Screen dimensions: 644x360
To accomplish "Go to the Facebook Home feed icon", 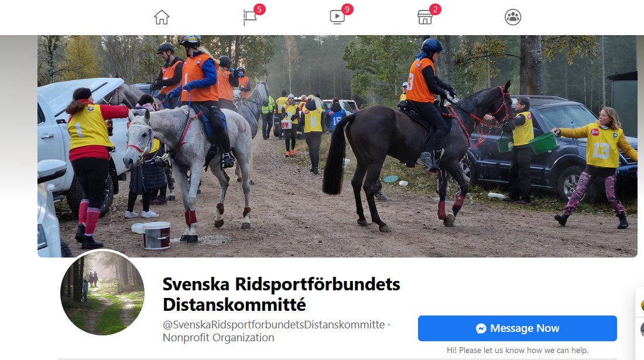I will click(x=162, y=17).
